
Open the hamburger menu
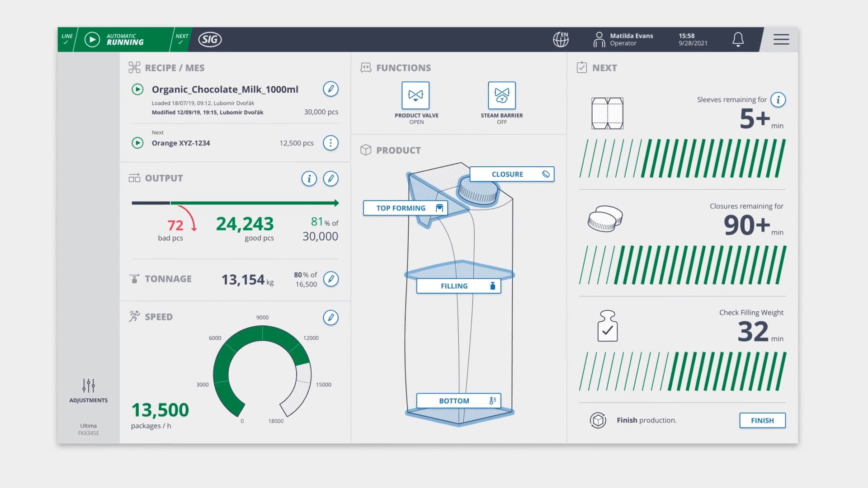781,39
